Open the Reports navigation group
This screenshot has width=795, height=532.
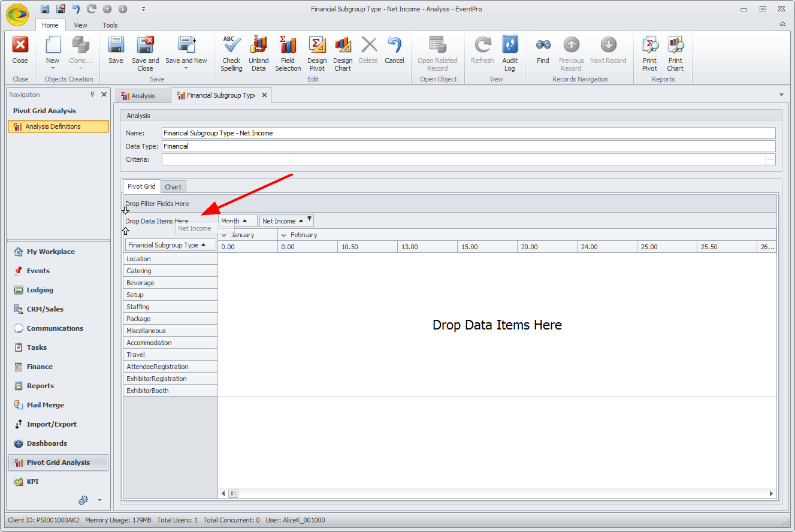59,386
